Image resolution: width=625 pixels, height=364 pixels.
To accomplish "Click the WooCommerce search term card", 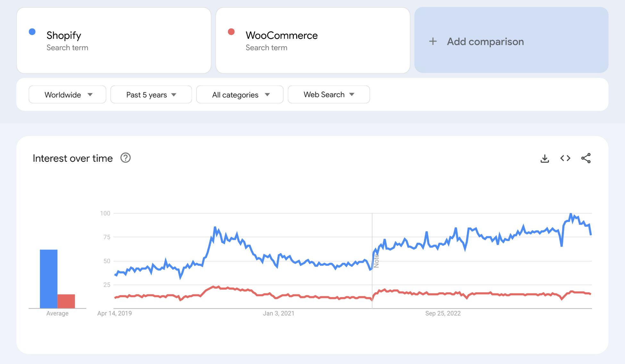I will point(312,41).
